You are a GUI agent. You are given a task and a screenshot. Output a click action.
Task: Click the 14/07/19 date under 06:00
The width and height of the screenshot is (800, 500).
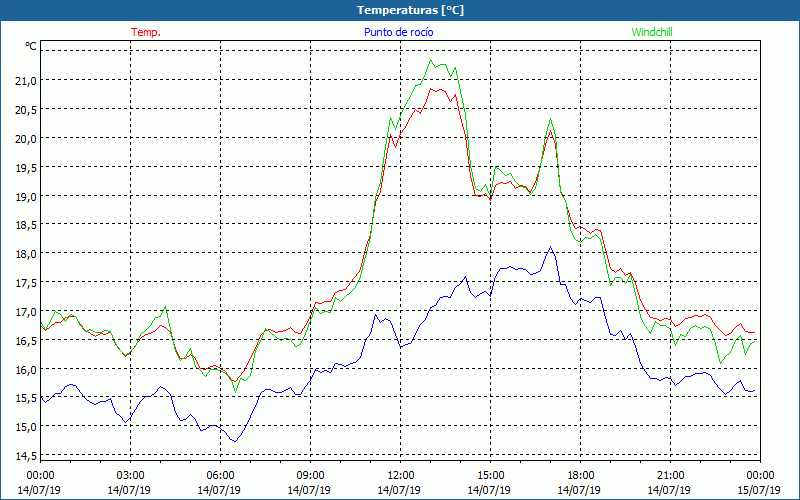(219, 490)
